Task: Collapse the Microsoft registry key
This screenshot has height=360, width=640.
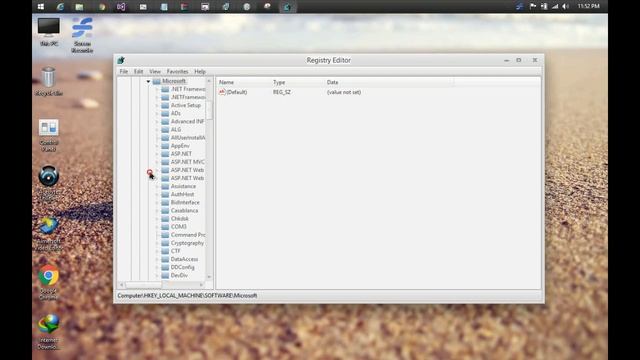Action: pyautogui.click(x=148, y=81)
